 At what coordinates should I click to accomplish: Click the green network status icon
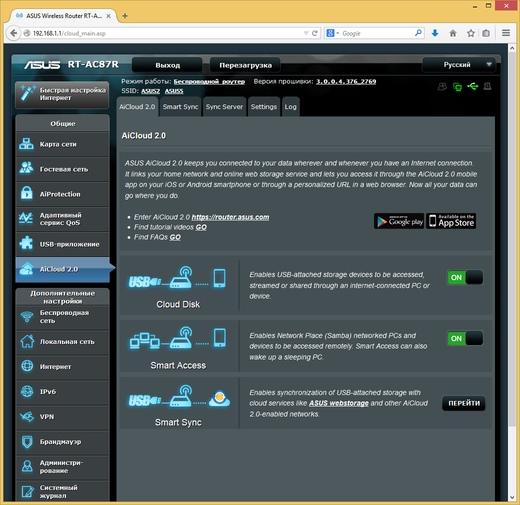point(457,87)
